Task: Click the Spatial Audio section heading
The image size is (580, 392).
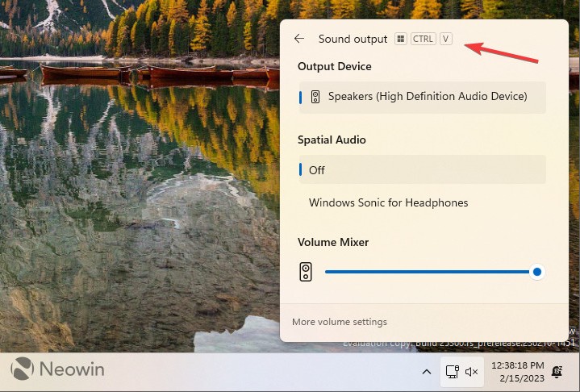Action: click(x=332, y=140)
